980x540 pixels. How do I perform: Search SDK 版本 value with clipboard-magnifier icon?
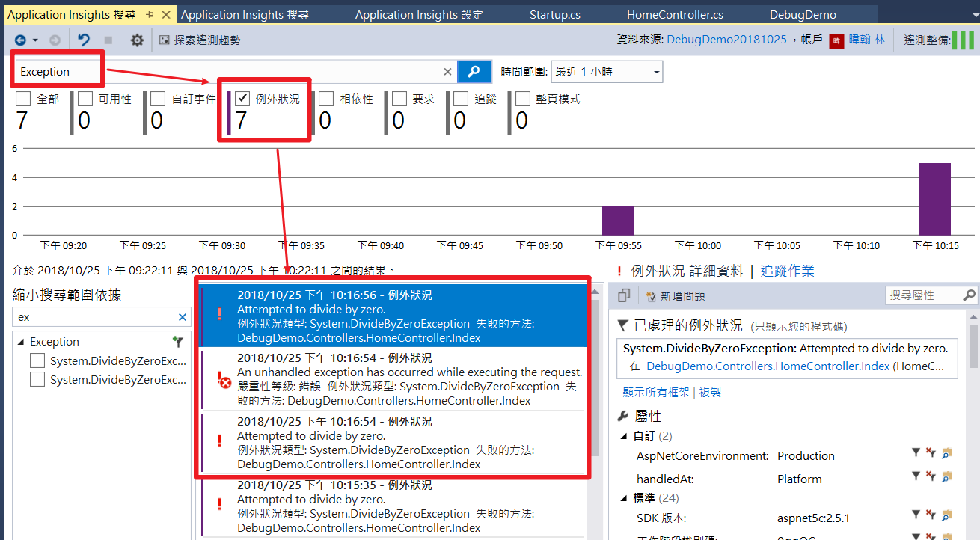tap(946, 515)
